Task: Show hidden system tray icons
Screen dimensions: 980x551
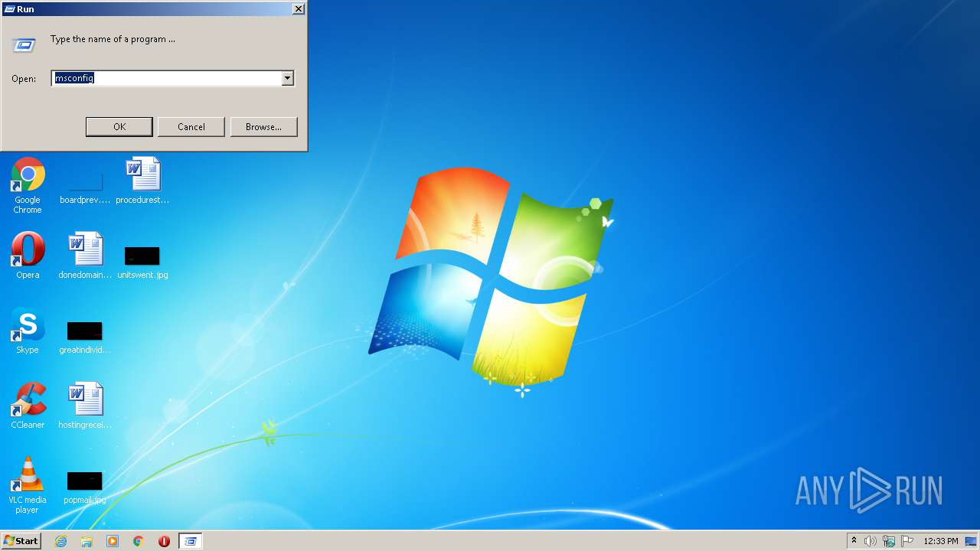Action: [854, 541]
